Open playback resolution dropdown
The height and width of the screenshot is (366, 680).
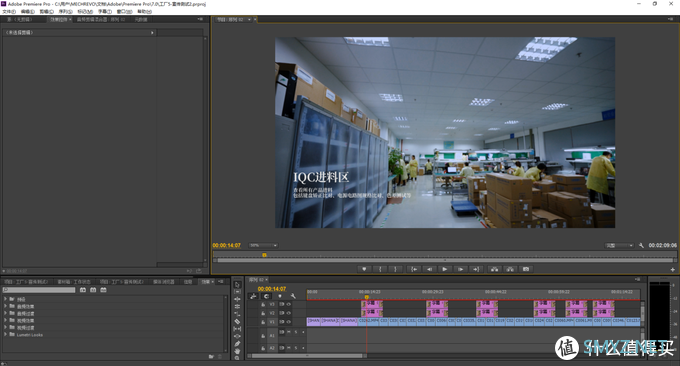tap(619, 245)
